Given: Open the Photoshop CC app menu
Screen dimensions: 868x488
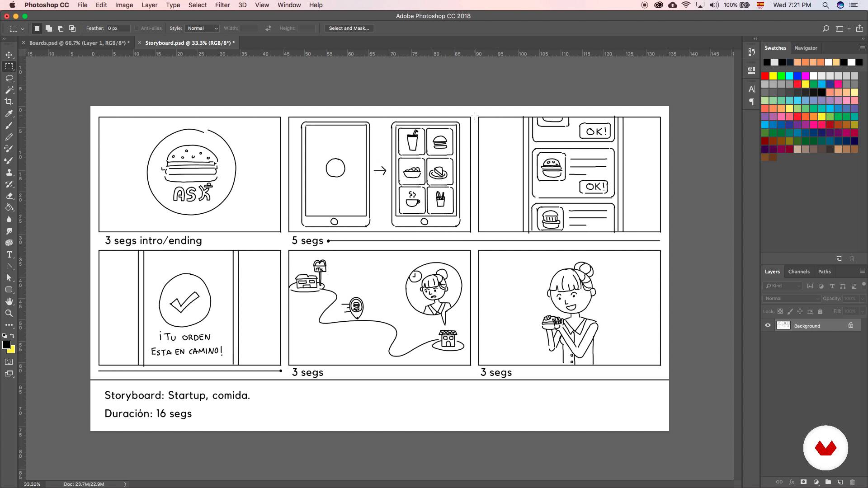Looking at the screenshot, I should (x=47, y=5).
